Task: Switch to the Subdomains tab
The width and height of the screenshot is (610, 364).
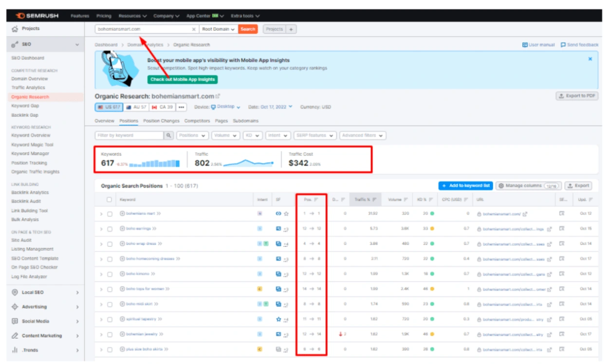Action: [246, 121]
